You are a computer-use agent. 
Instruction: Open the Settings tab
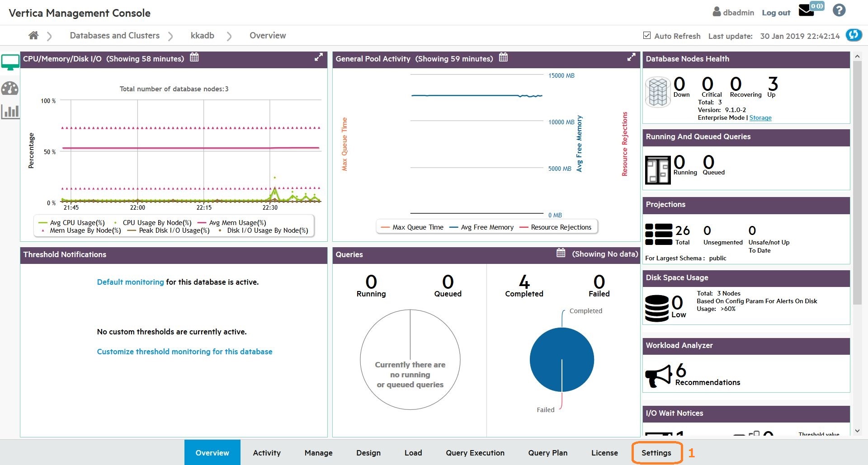click(x=656, y=453)
